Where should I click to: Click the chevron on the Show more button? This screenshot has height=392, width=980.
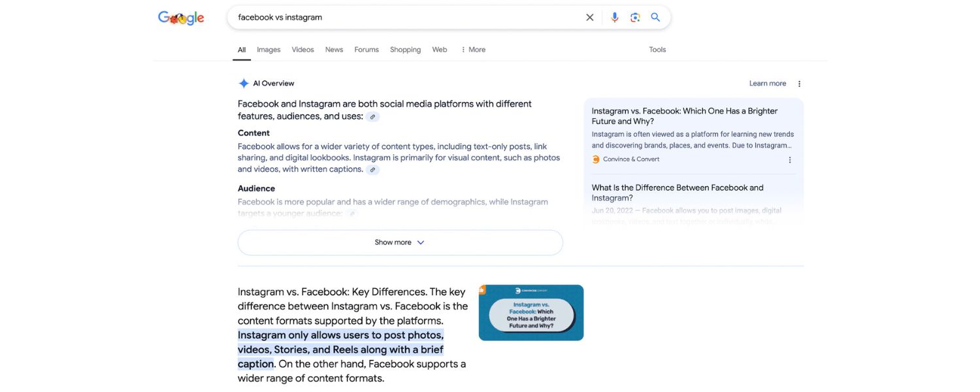point(420,242)
